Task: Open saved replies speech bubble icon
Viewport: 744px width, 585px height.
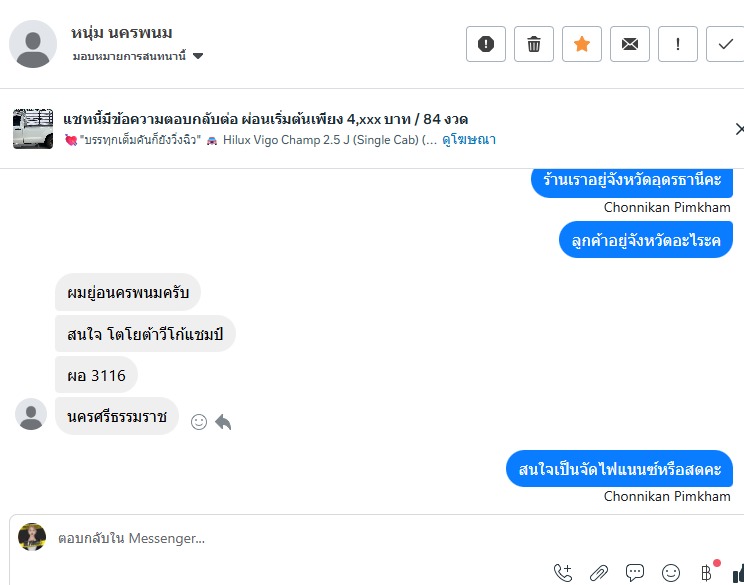Action: [635, 573]
